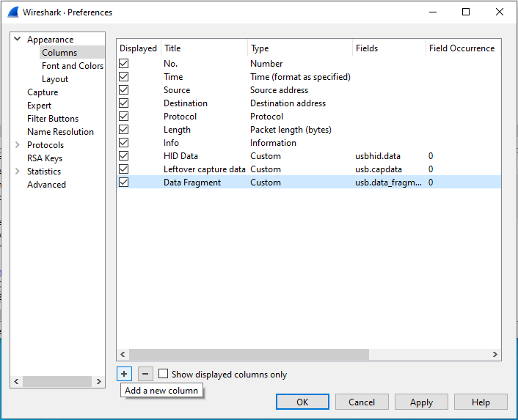The height and width of the screenshot is (420, 518).
Task: Click the table's left scroll arrow
Action: point(123,354)
